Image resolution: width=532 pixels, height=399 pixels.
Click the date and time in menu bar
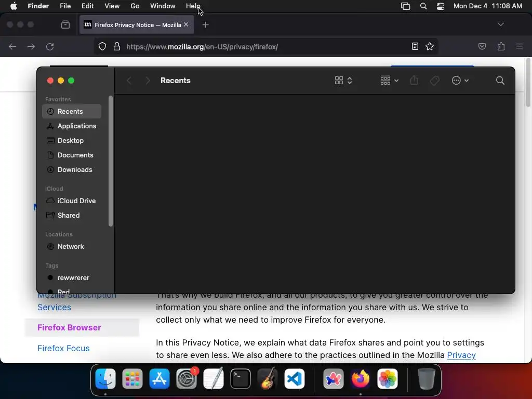coord(487,6)
